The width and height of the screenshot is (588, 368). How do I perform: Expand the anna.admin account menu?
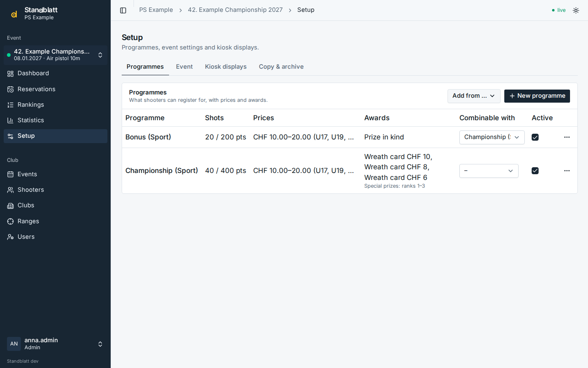tap(56, 344)
